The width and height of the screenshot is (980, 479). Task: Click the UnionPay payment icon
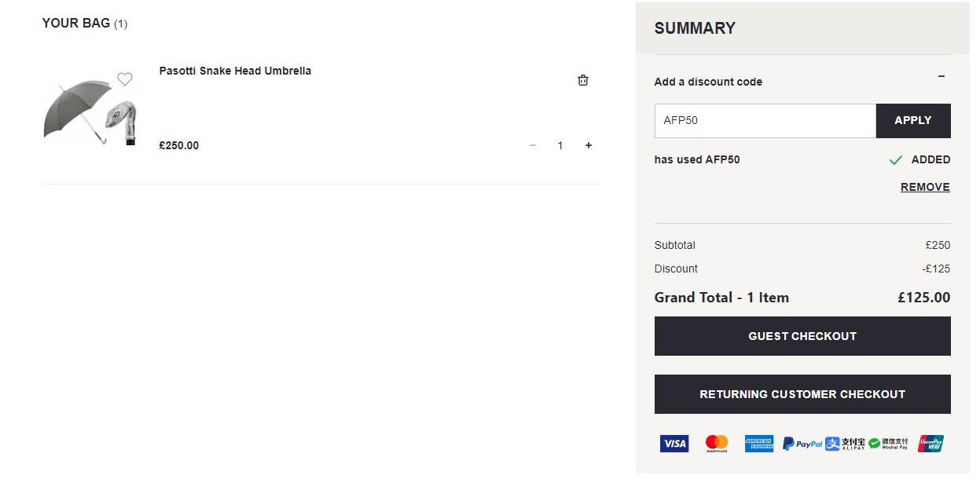[930, 444]
